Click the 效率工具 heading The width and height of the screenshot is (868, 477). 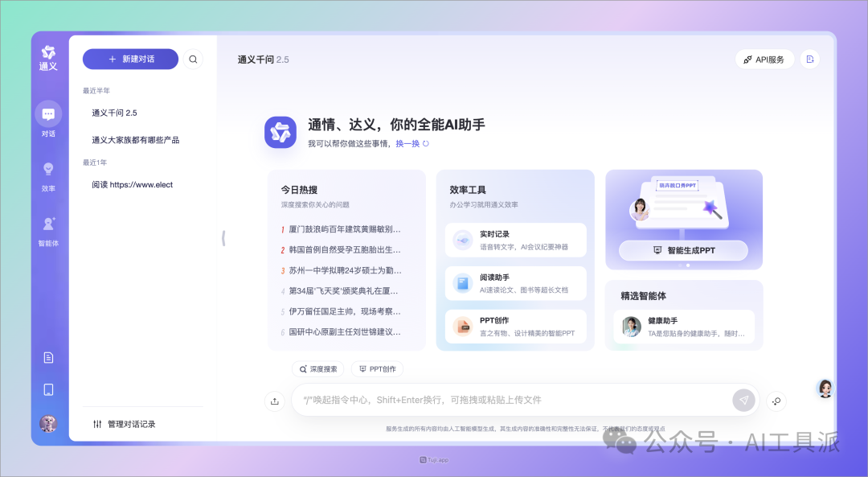[468, 190]
